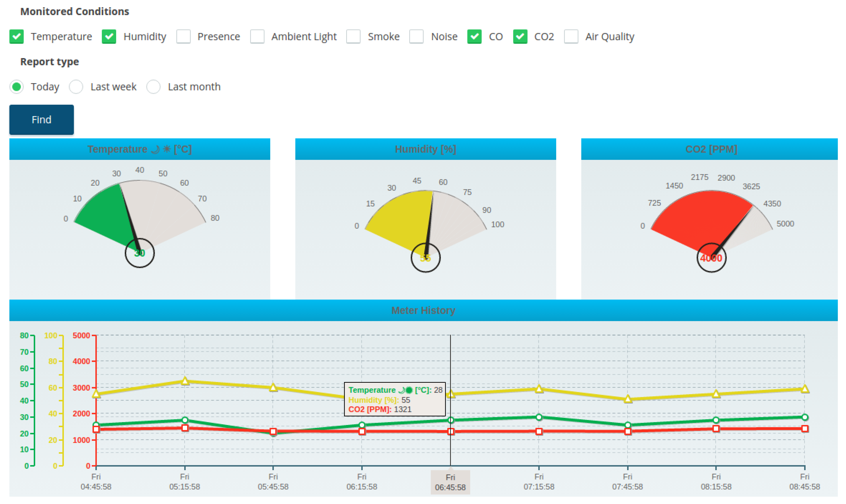Enable the Presence checkbox
This screenshot has height=504, width=846.
pyautogui.click(x=183, y=36)
